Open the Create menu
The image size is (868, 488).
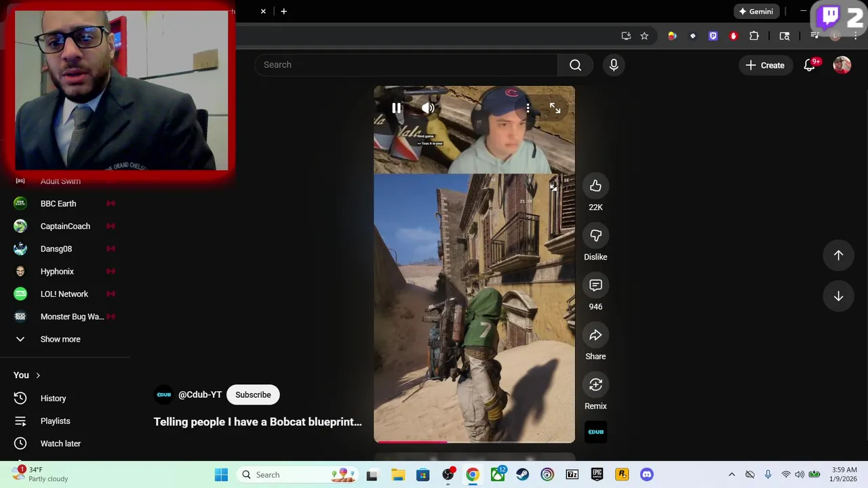click(x=765, y=65)
